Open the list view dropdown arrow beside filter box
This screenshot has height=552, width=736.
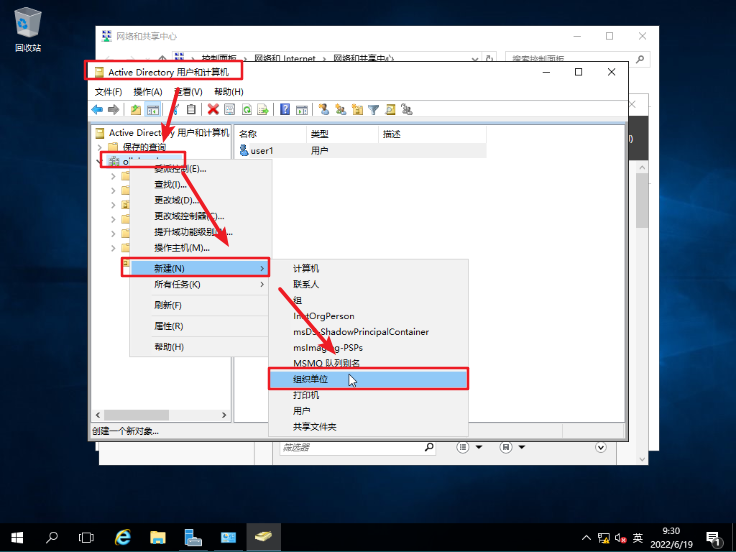[479, 447]
